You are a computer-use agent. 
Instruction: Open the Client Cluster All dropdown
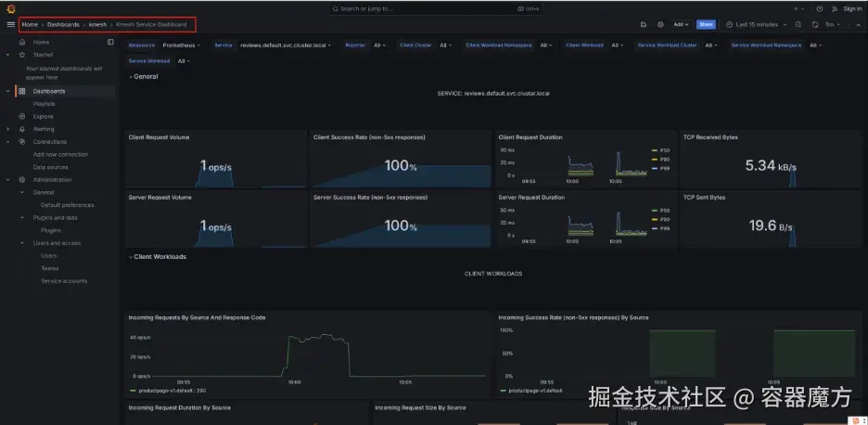tap(446, 45)
